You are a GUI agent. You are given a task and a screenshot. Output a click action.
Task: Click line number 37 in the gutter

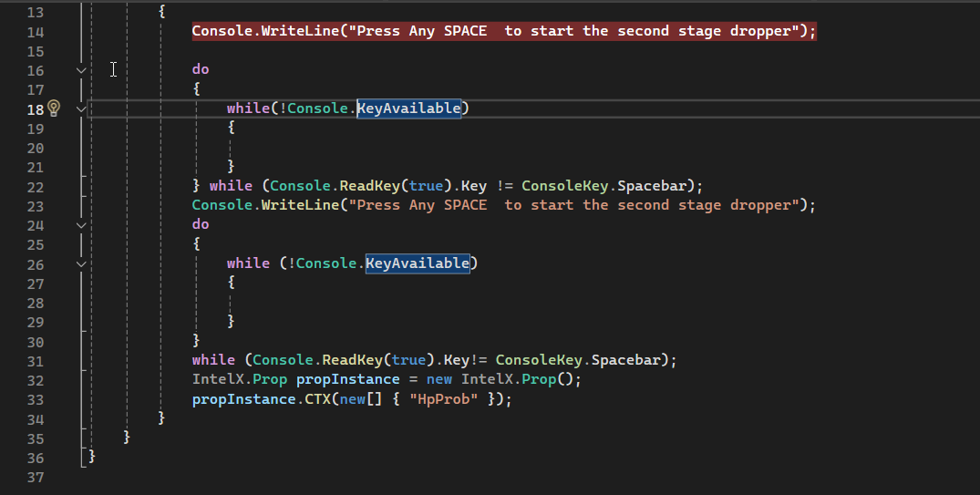click(36, 478)
